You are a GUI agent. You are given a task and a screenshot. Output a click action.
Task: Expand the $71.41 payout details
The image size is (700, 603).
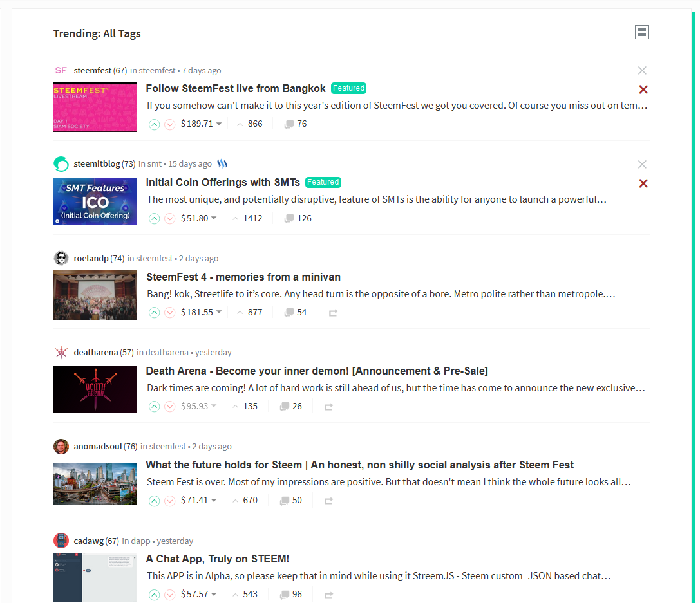(198, 501)
